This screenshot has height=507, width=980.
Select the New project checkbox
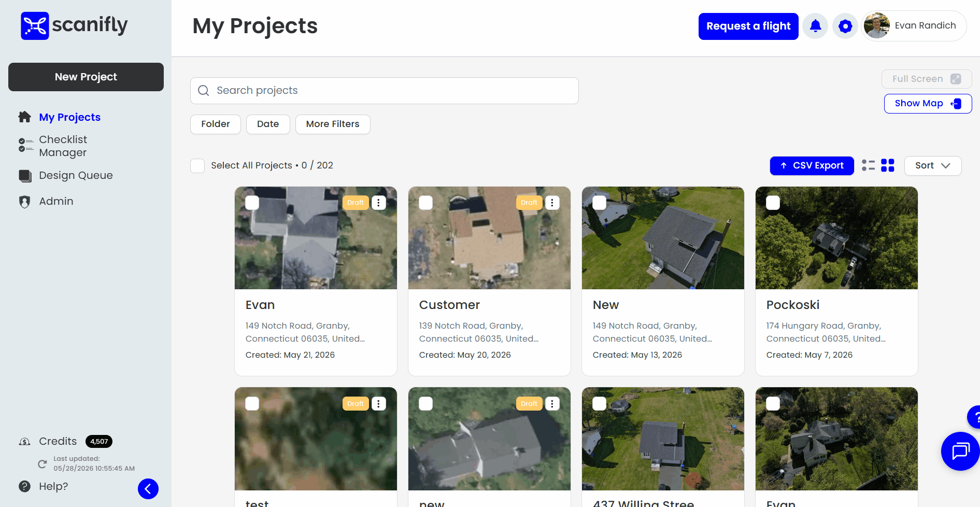pos(600,203)
